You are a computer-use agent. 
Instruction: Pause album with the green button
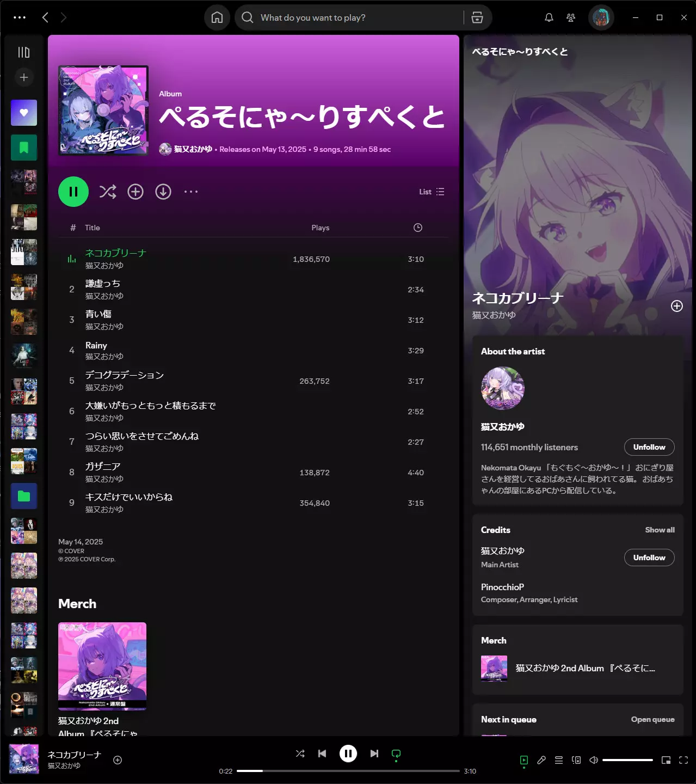tap(73, 192)
